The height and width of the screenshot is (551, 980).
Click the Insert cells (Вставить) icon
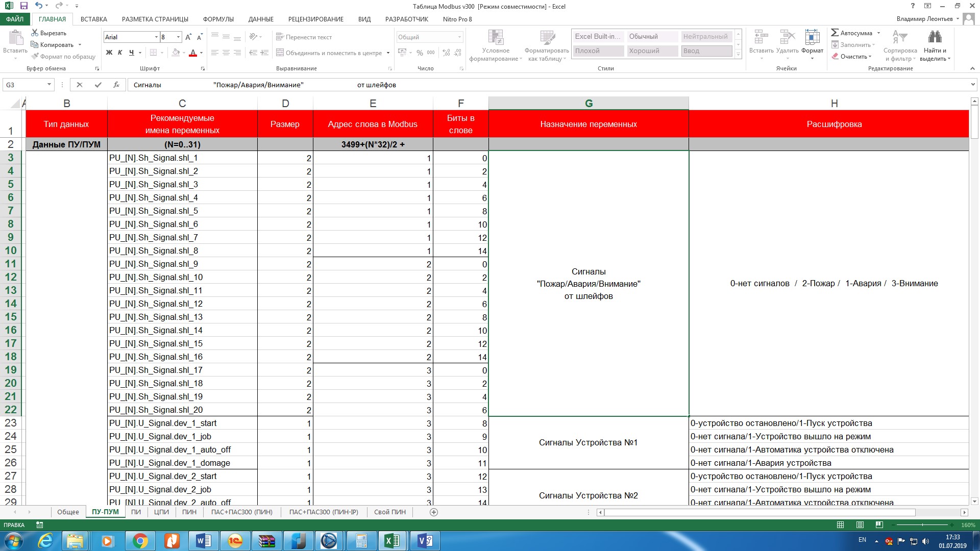761,37
